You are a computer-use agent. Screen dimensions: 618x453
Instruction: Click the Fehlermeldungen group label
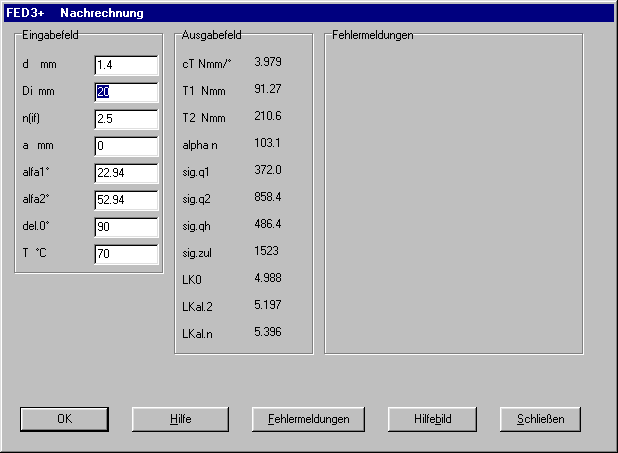click(x=372, y=35)
